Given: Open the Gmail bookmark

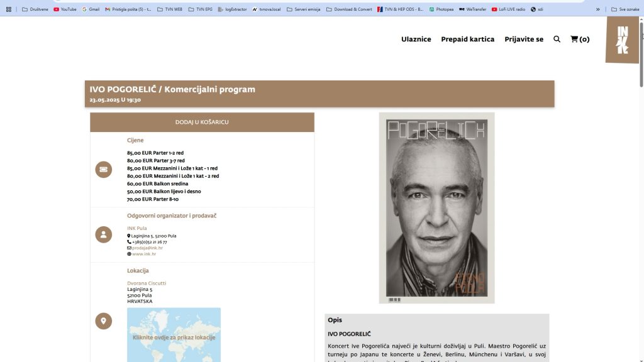Looking at the screenshot, I should (x=91, y=9).
